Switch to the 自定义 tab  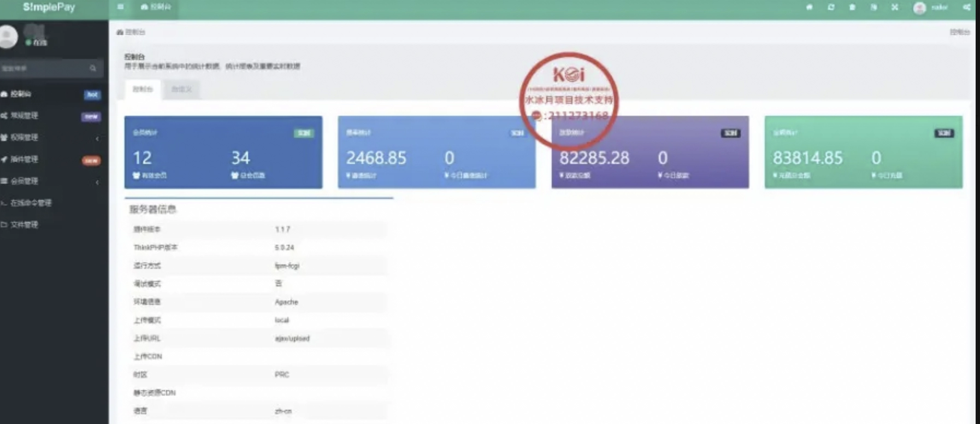181,89
